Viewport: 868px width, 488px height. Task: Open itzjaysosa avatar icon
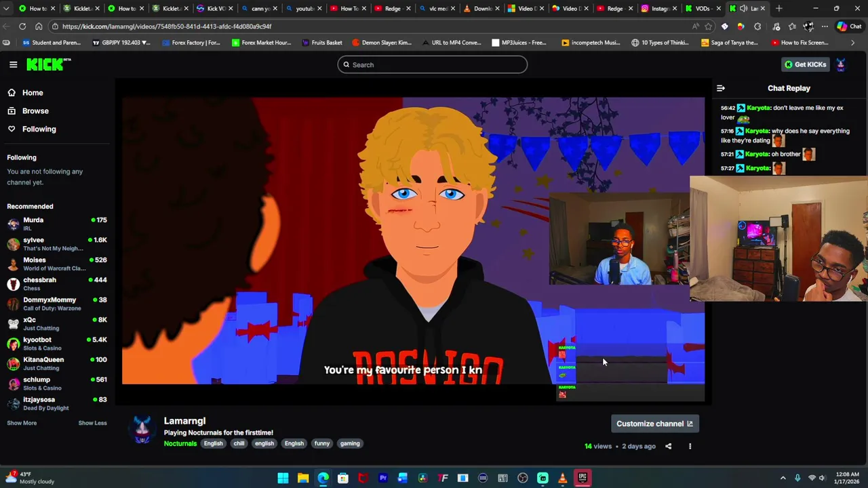point(14,403)
